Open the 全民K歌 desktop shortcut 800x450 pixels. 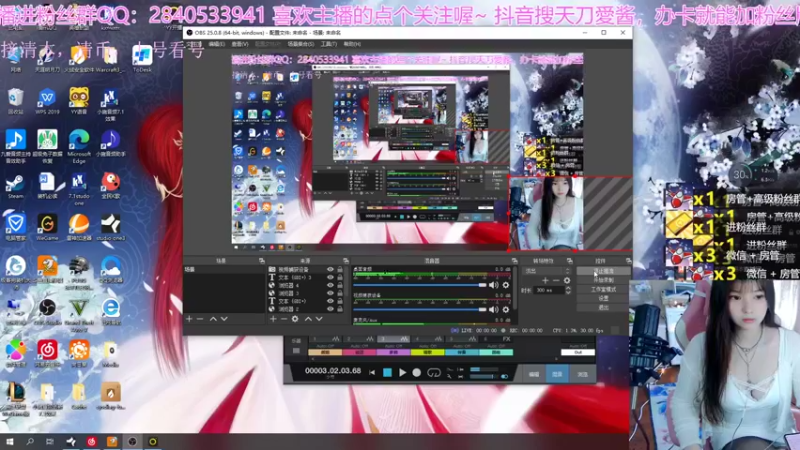pos(110,187)
